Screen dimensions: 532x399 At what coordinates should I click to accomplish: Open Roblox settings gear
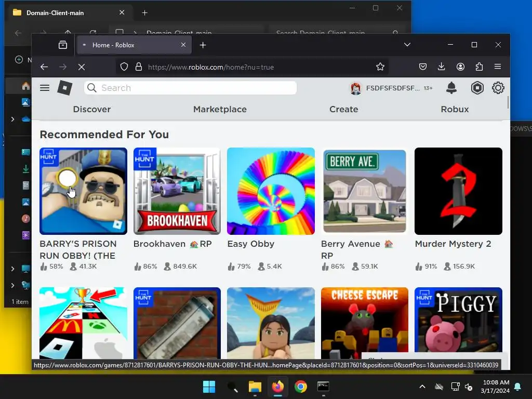point(498,88)
